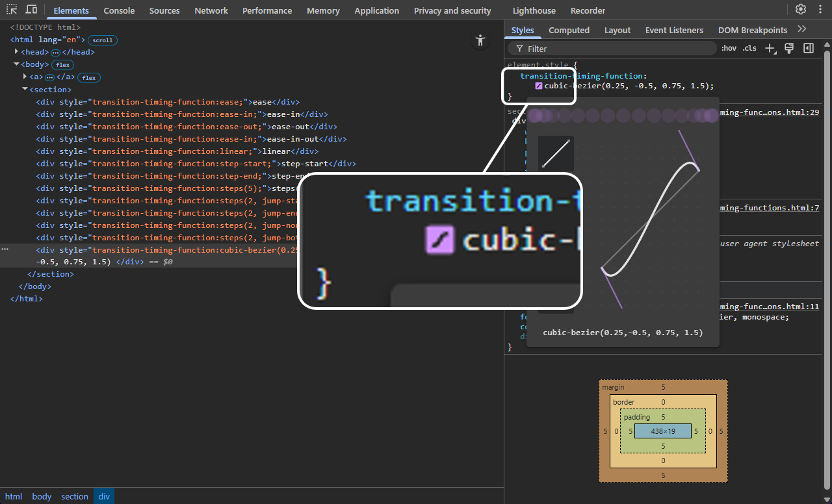Click the purple cubic-bezier swatch
The image size is (832, 504).
538,86
